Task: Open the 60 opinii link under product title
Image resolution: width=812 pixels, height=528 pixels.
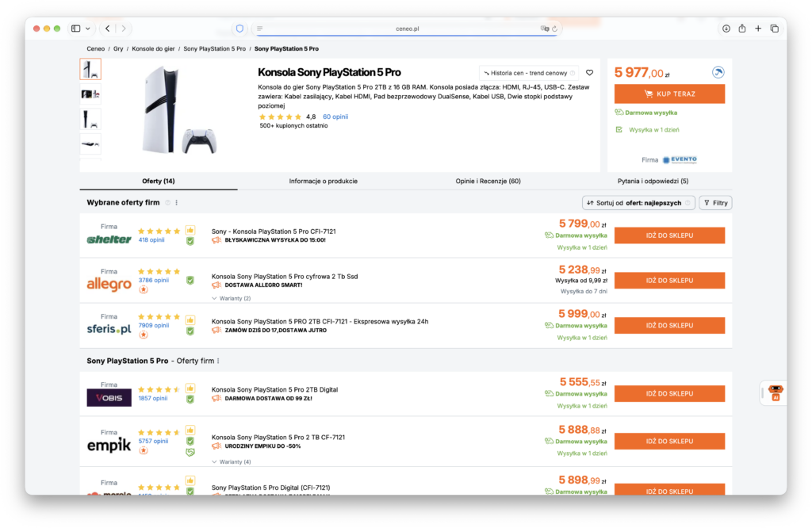Action: [335, 117]
